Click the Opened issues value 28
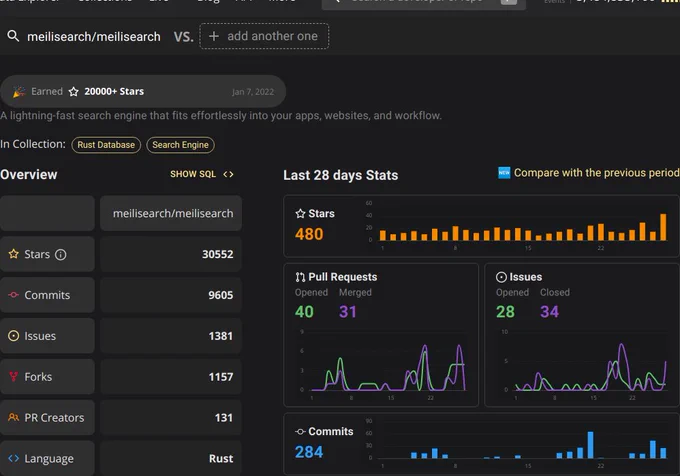The height and width of the screenshot is (476, 680). [x=505, y=312]
